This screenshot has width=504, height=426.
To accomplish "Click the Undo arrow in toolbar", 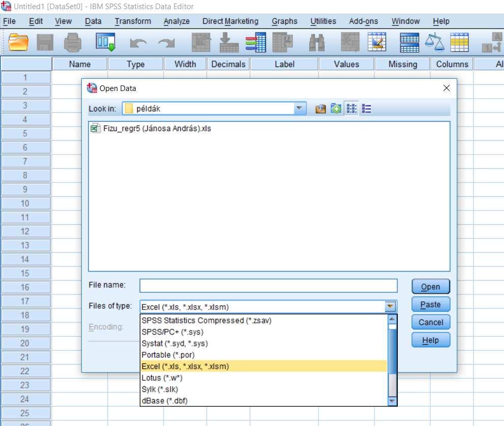I will tap(138, 43).
